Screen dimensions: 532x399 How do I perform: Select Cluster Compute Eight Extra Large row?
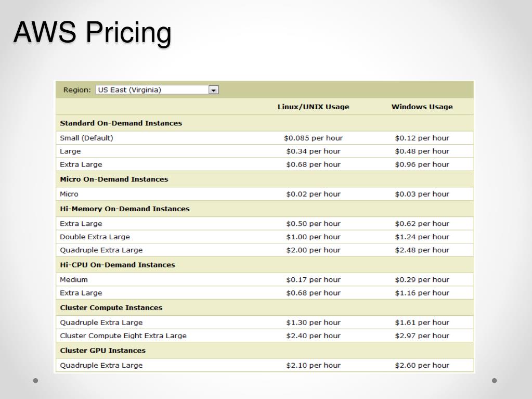(265, 336)
